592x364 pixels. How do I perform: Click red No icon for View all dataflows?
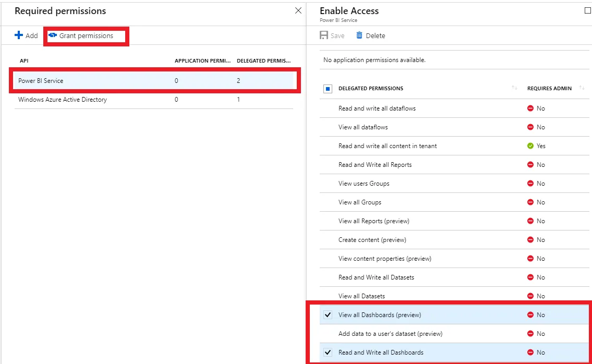[x=530, y=127]
